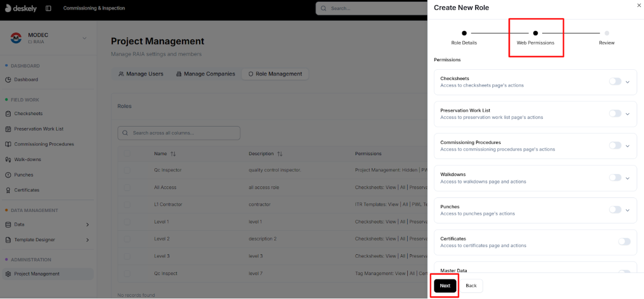Click the 'all access role' description

click(264, 188)
